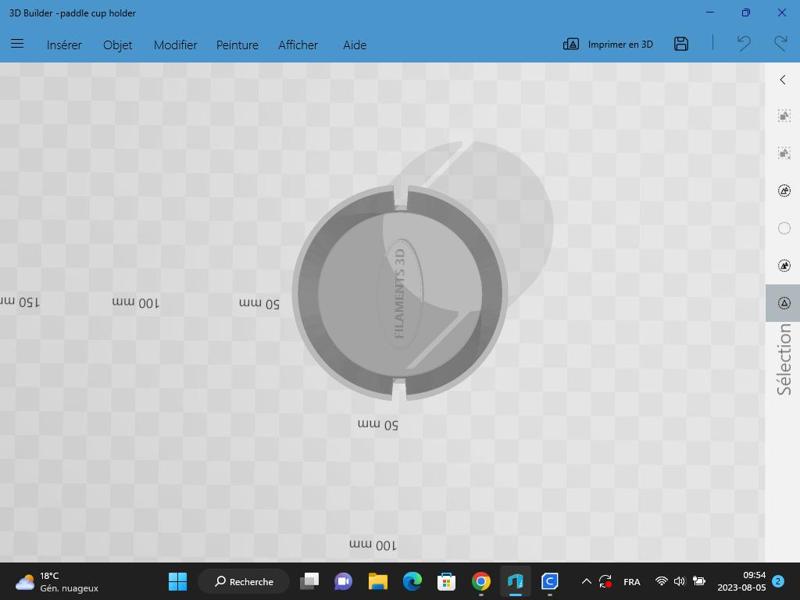Redo the last action

[780, 43]
